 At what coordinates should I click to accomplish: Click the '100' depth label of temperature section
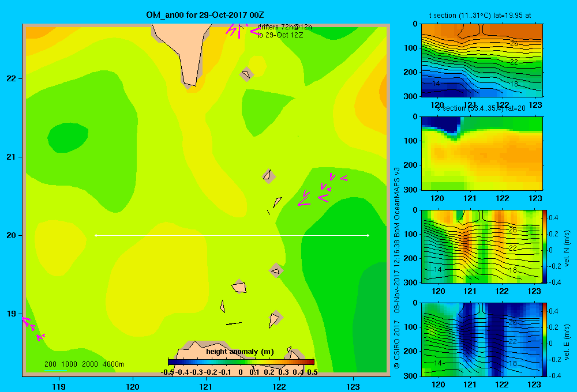pyautogui.click(x=410, y=48)
